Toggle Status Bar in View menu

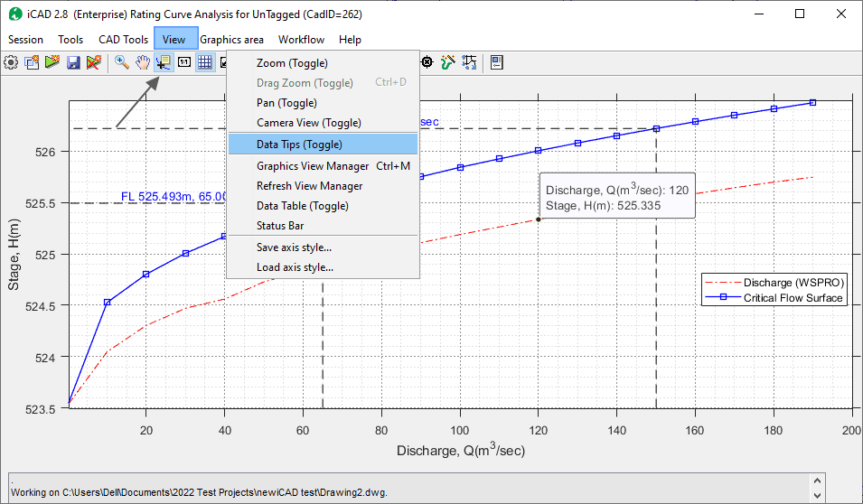coord(280,226)
